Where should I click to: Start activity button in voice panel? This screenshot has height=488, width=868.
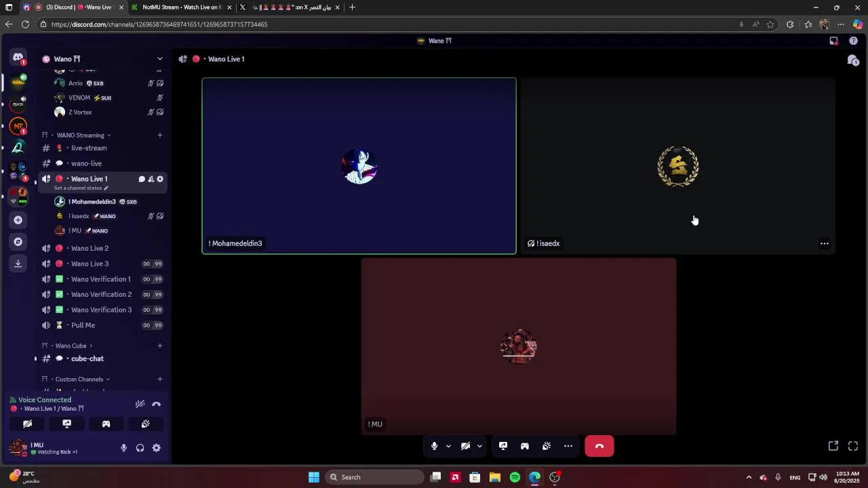[106, 424]
